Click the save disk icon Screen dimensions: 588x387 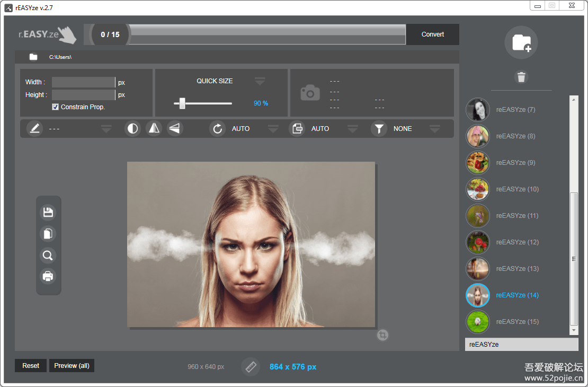48,213
